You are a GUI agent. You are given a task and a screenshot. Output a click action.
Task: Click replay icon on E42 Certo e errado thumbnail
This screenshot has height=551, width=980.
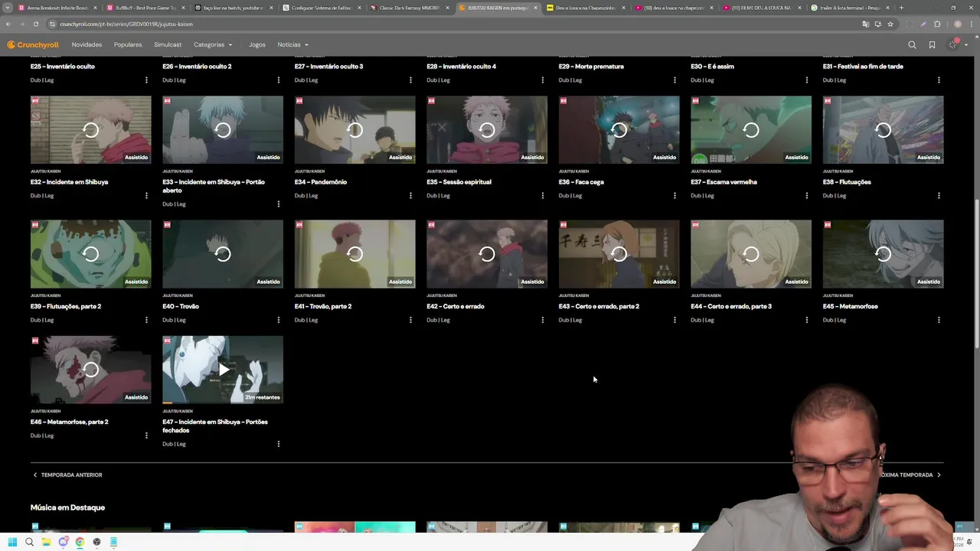pos(487,254)
